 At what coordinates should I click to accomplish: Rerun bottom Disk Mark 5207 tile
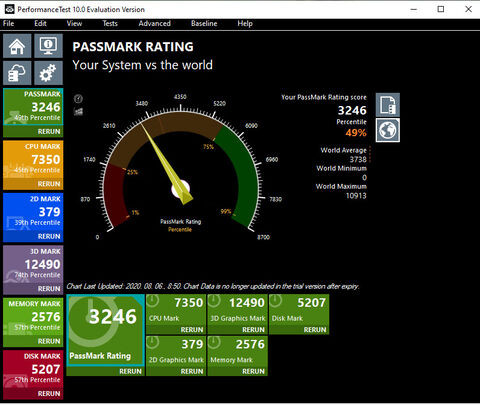pos(315,330)
